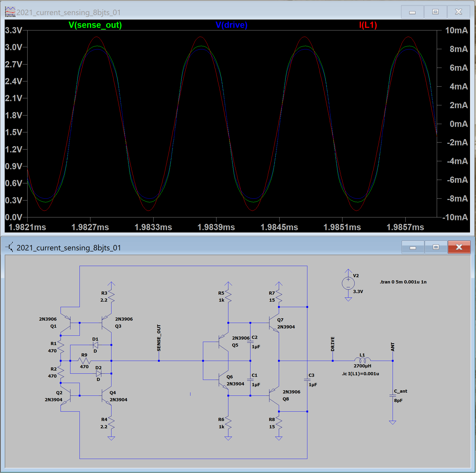Select capacitor C2 symbol
476x473 pixels.
[x=250, y=342]
